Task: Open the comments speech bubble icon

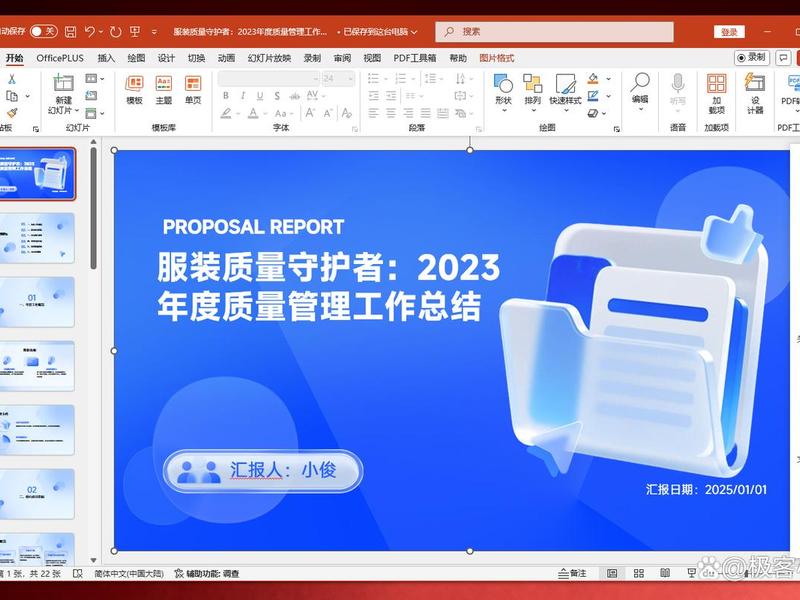Action: coord(783,58)
